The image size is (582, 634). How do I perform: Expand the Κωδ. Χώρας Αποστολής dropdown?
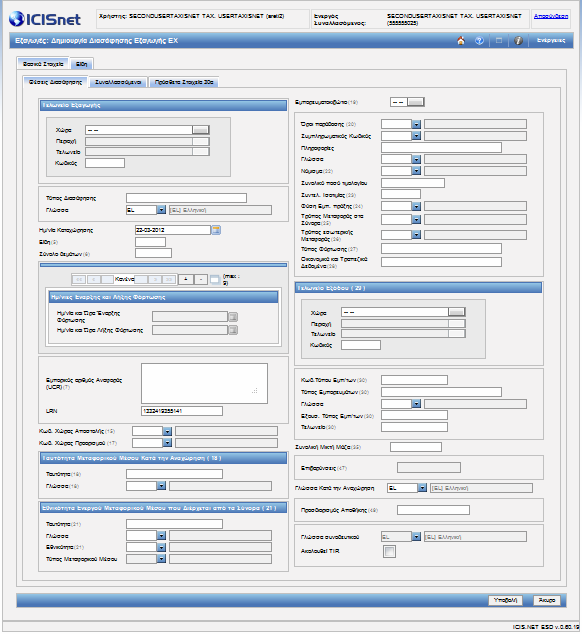[x=167, y=431]
